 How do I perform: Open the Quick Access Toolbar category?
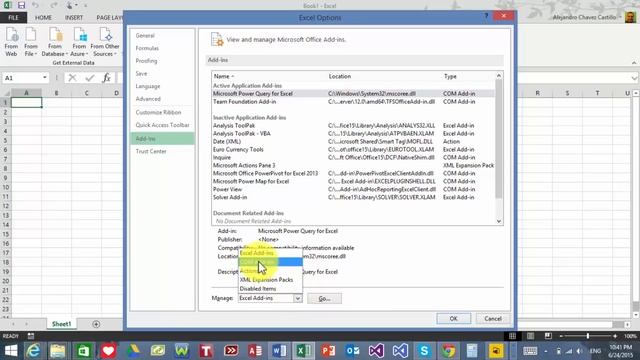162,125
